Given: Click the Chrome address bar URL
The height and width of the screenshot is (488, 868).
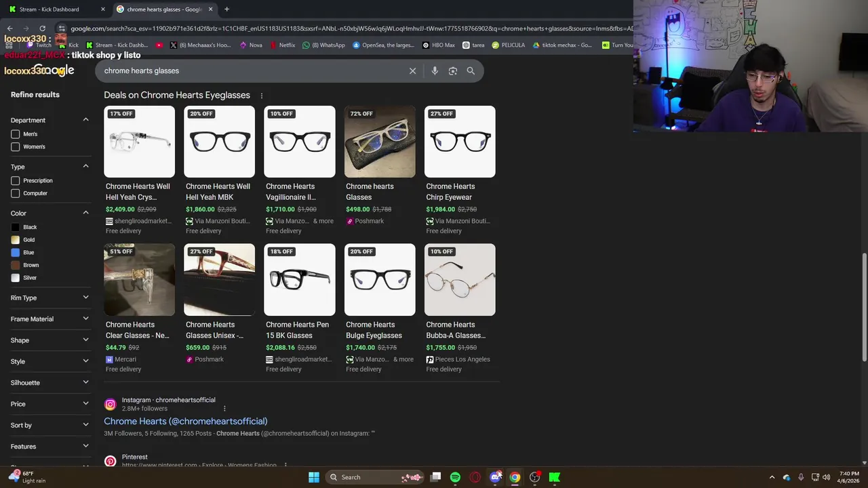Looking at the screenshot, I should coord(351,28).
